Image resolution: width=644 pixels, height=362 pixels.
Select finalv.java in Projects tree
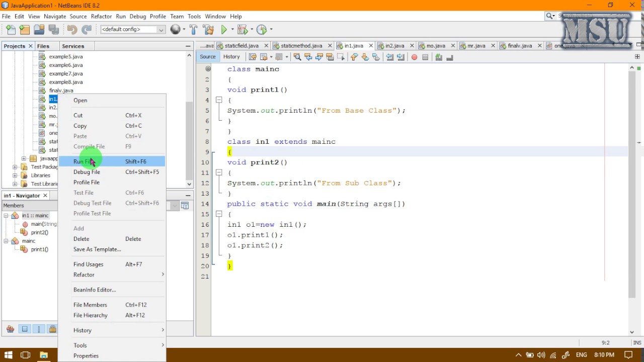tap(61, 90)
